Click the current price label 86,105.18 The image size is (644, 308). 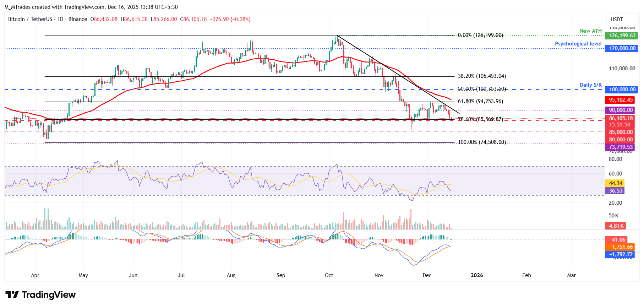tap(621, 119)
